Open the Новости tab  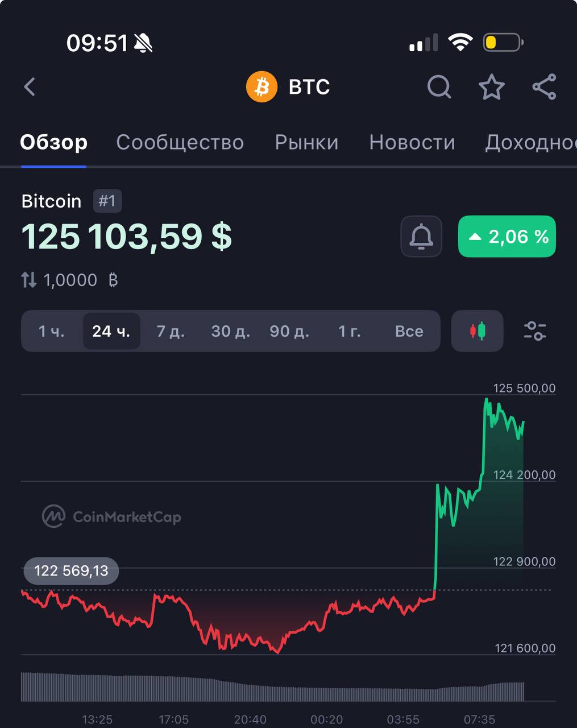[x=412, y=142]
